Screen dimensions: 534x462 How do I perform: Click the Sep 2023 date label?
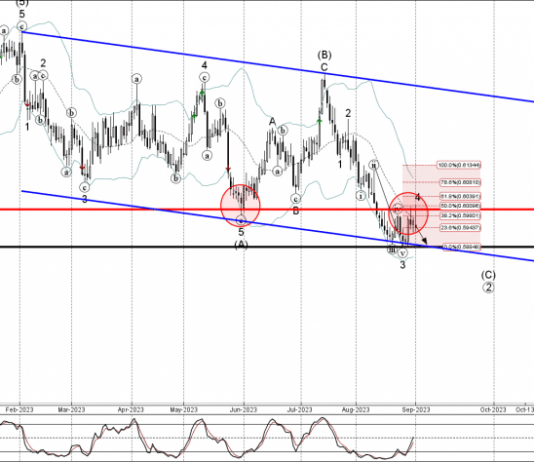click(x=416, y=409)
